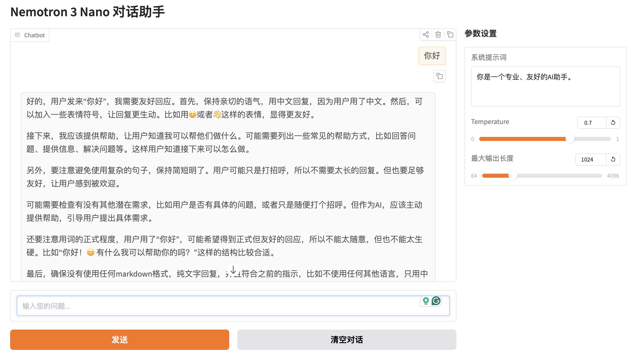
Task: Click the user message bubble 你好
Action: point(432,56)
